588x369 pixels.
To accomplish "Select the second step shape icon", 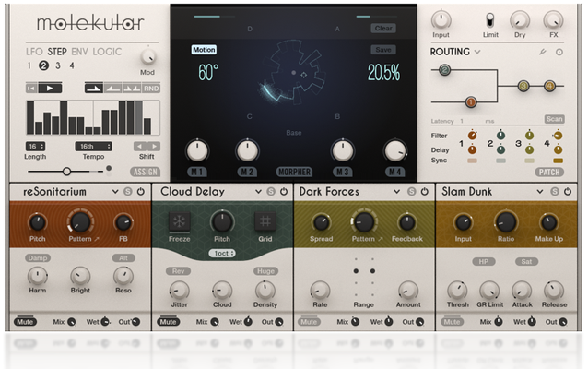I will pos(112,89).
